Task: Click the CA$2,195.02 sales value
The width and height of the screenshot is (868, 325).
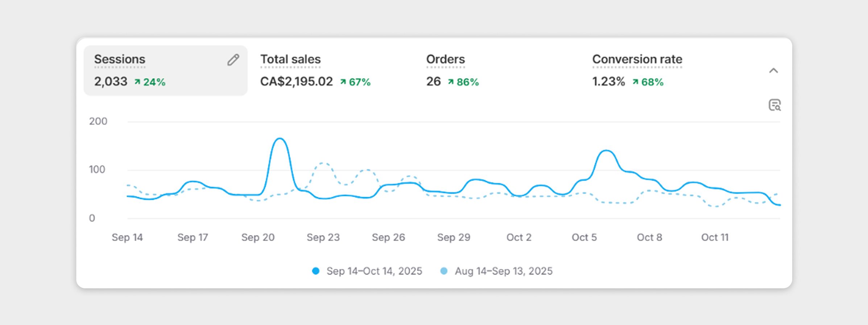Action: [296, 82]
